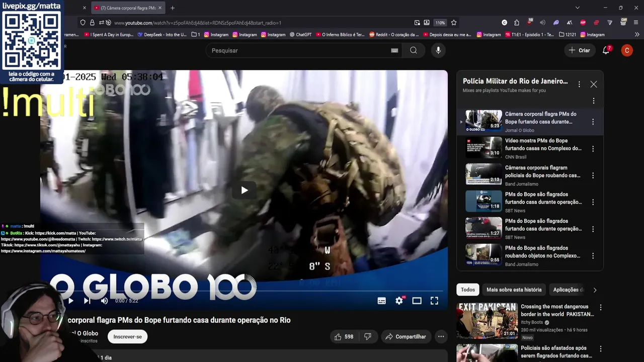Screen dimensions: 644x362
Task: Open the AdBlock Plus extension icon
Action: coord(583,23)
